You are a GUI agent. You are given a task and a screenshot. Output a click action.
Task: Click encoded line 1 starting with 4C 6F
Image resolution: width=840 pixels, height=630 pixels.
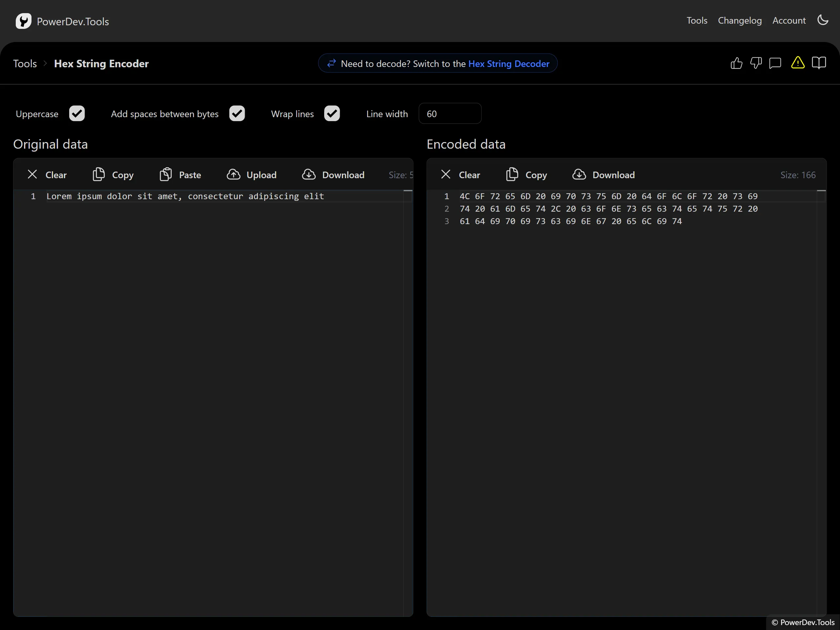[608, 196]
